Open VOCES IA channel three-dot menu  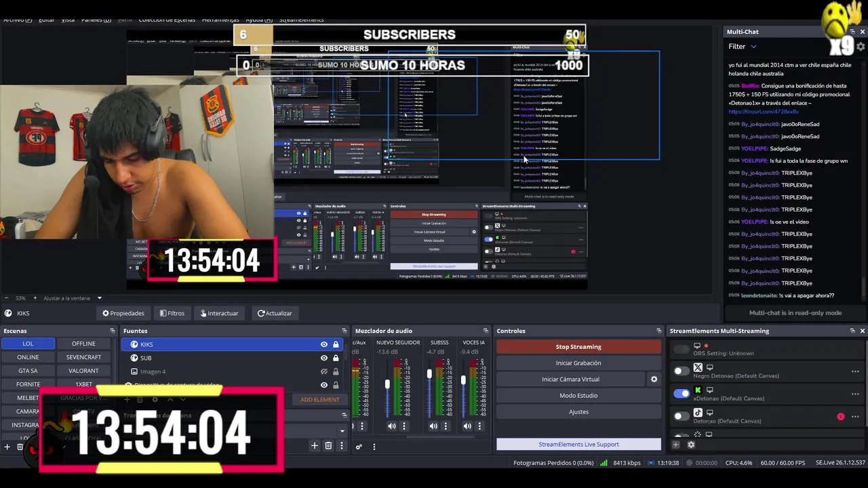tap(479, 426)
